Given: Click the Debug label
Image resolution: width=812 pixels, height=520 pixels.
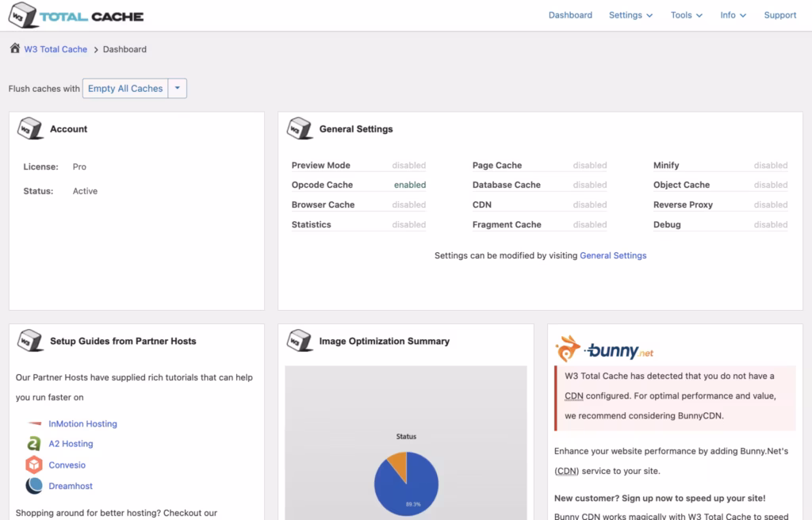Looking at the screenshot, I should 667,224.
